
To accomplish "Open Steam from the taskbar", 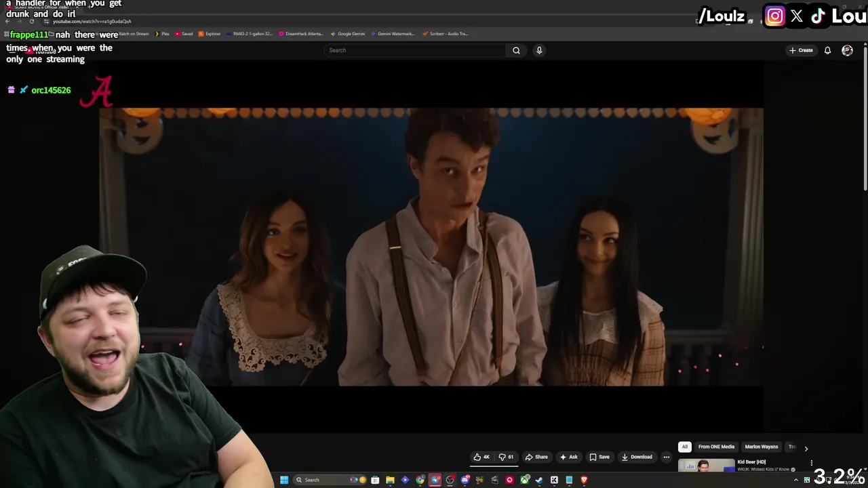I will [539, 480].
